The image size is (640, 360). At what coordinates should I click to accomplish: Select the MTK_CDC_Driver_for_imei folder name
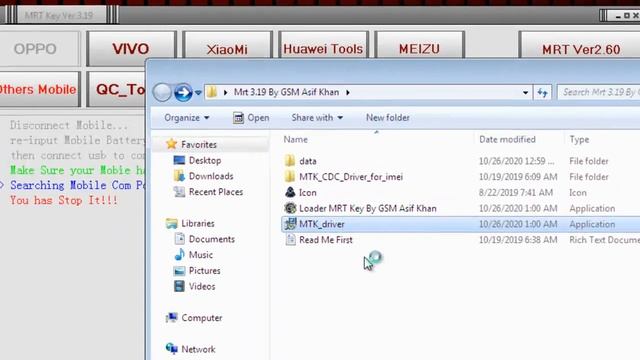tap(351, 177)
